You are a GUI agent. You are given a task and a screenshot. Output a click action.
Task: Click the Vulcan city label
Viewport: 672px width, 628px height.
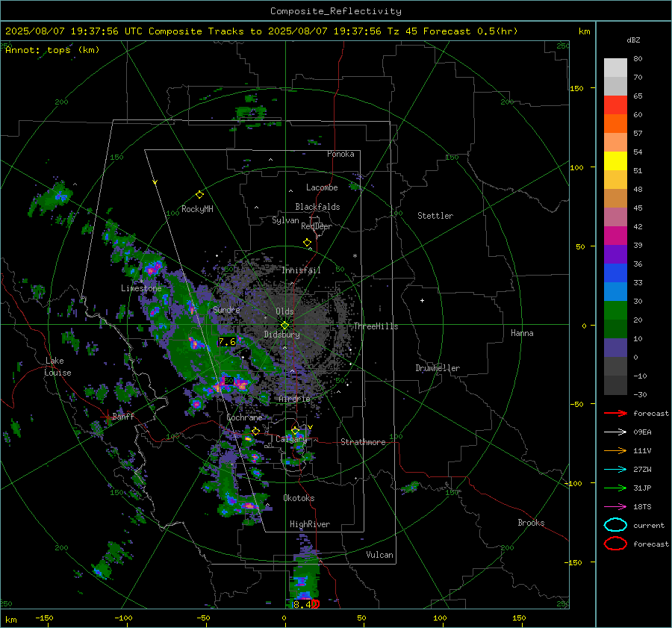coord(379,555)
